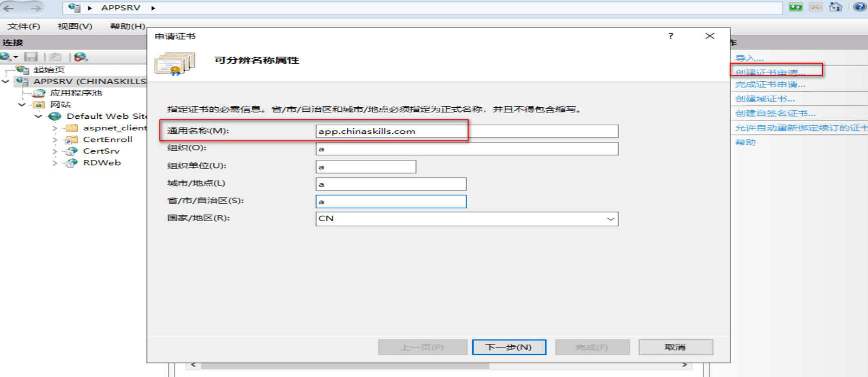The height and width of the screenshot is (377, 868).
Task: Click the 取消 cancel button
Action: pos(675,347)
